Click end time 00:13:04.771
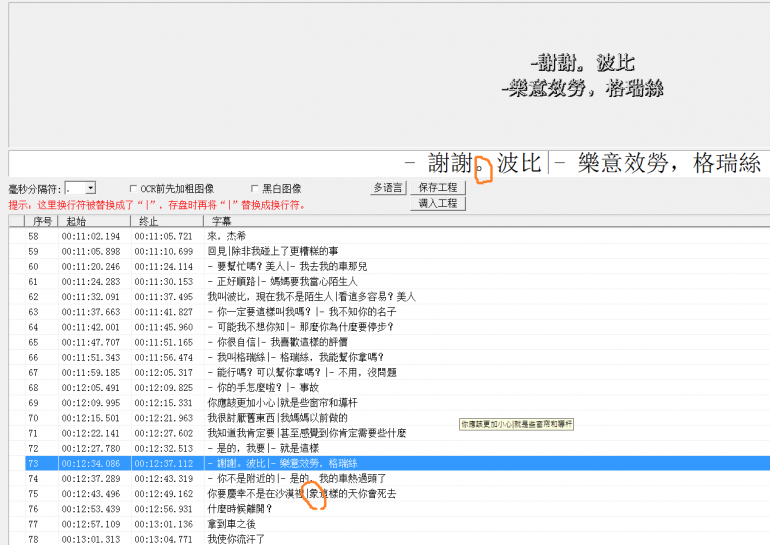 [x=164, y=540]
